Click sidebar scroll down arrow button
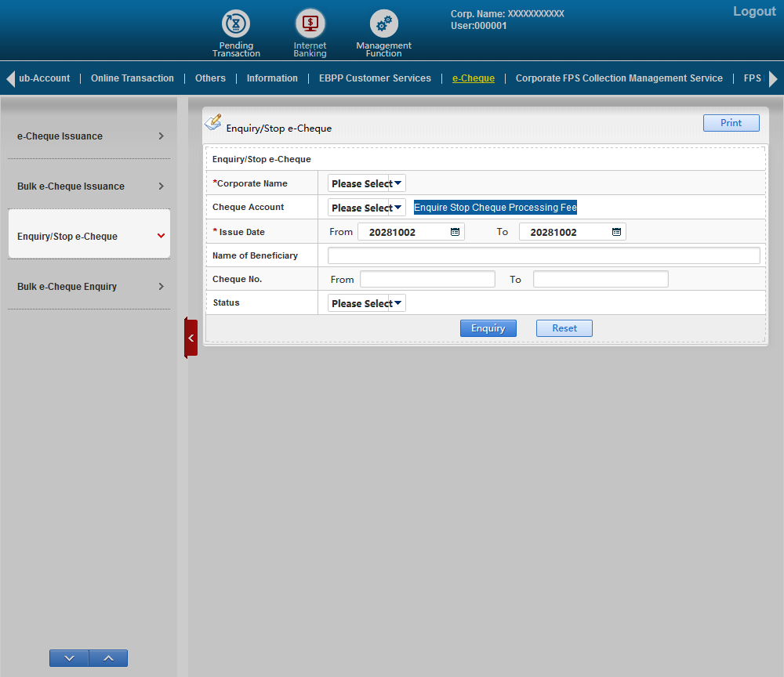 (x=69, y=658)
